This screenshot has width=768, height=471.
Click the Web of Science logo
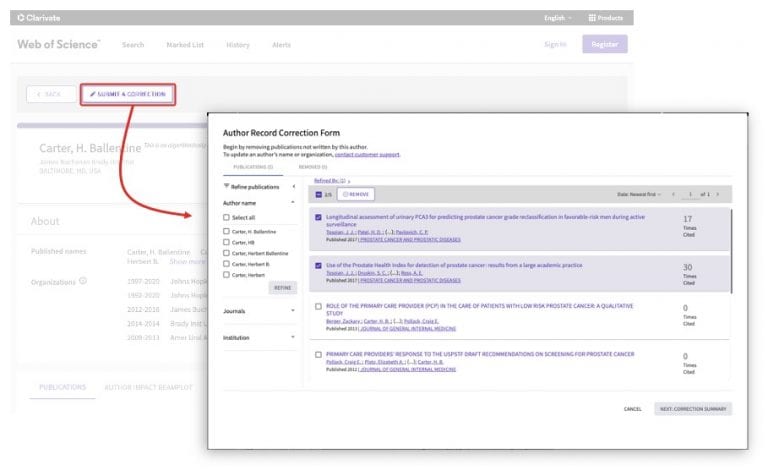(58, 44)
